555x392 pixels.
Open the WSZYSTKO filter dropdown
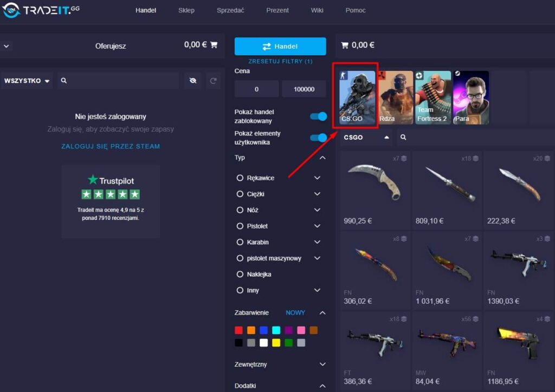tap(27, 81)
